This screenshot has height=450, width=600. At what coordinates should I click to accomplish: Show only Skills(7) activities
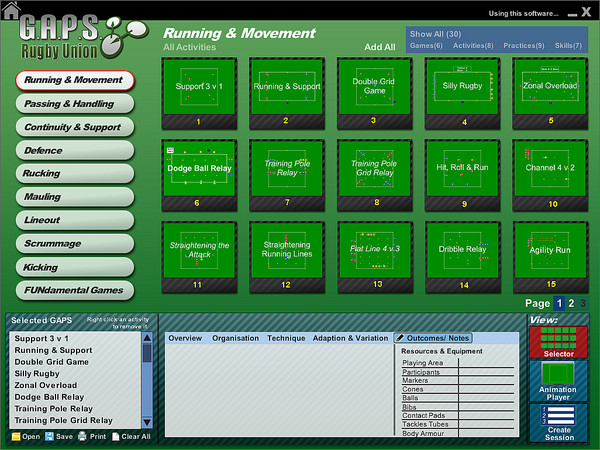[567, 46]
